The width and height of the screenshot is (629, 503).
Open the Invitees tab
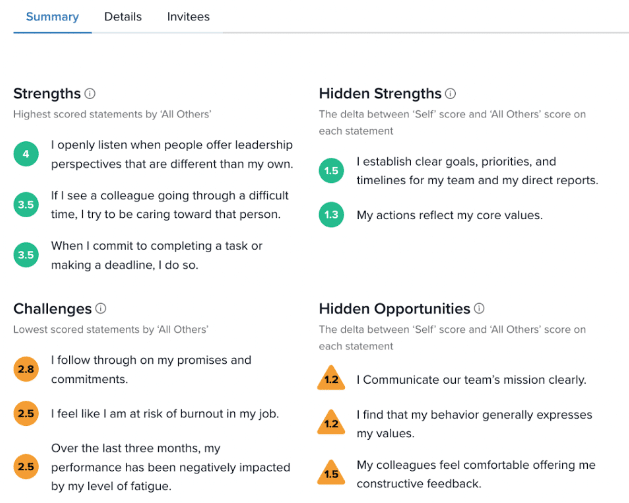click(x=189, y=17)
